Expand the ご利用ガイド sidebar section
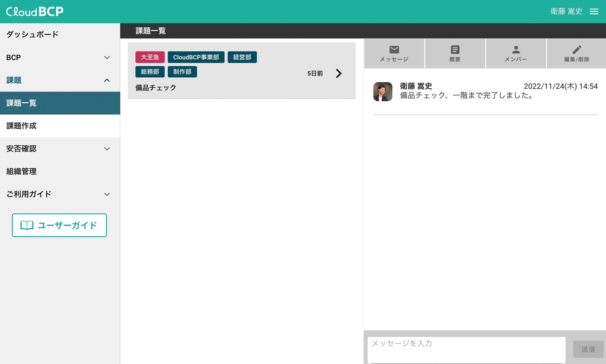606x364 pixels. [x=107, y=194]
